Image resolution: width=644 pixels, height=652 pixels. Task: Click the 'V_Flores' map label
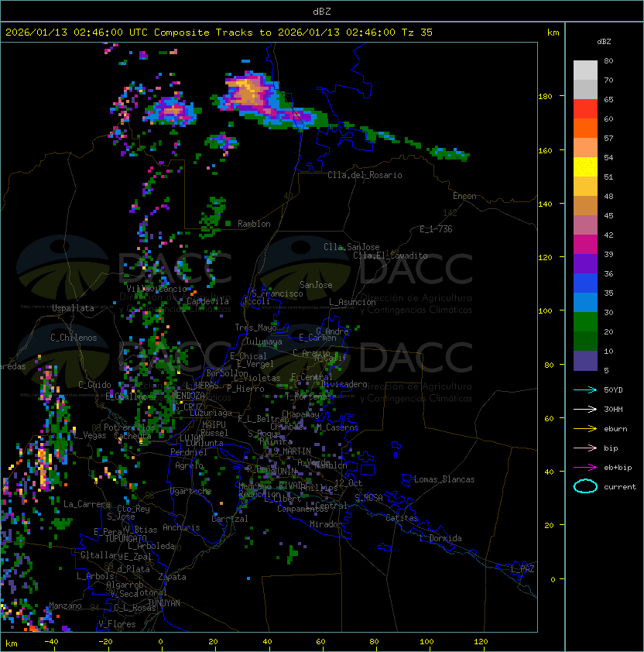[117, 624]
